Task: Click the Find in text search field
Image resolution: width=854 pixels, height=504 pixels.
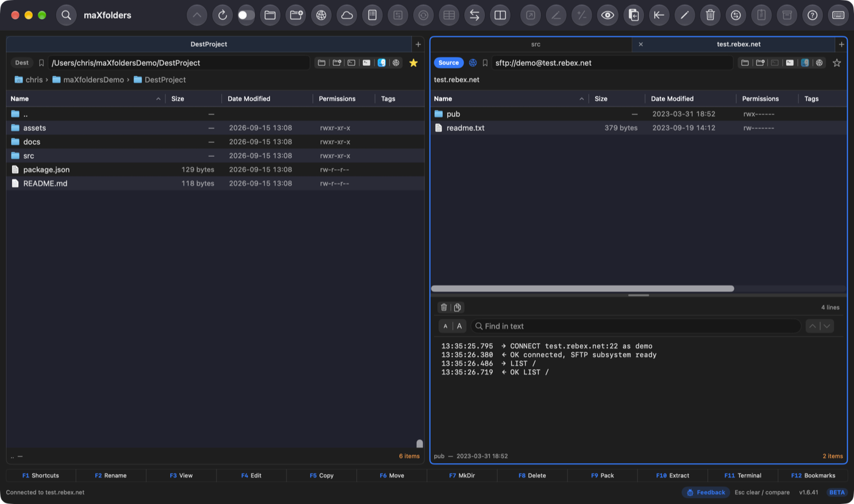Action: pos(635,326)
